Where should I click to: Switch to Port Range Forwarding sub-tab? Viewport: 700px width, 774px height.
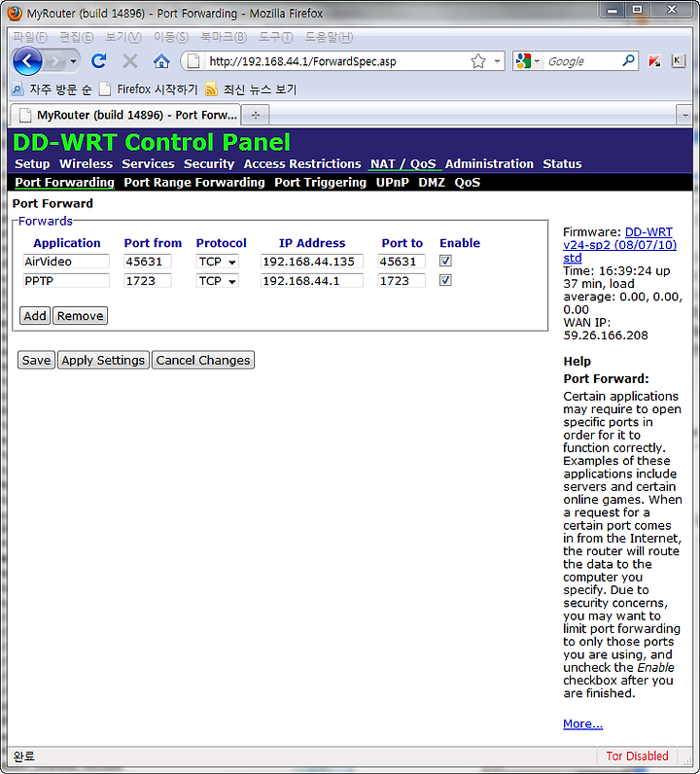coord(194,182)
